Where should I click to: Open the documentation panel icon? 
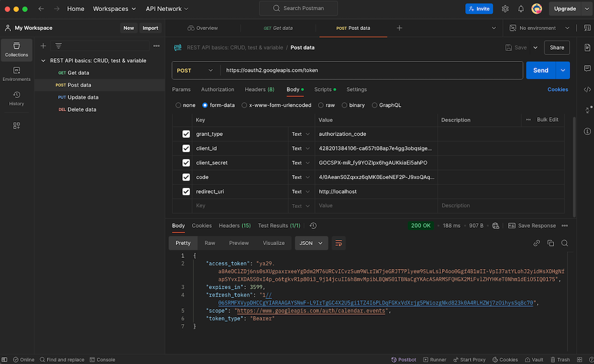587,48
